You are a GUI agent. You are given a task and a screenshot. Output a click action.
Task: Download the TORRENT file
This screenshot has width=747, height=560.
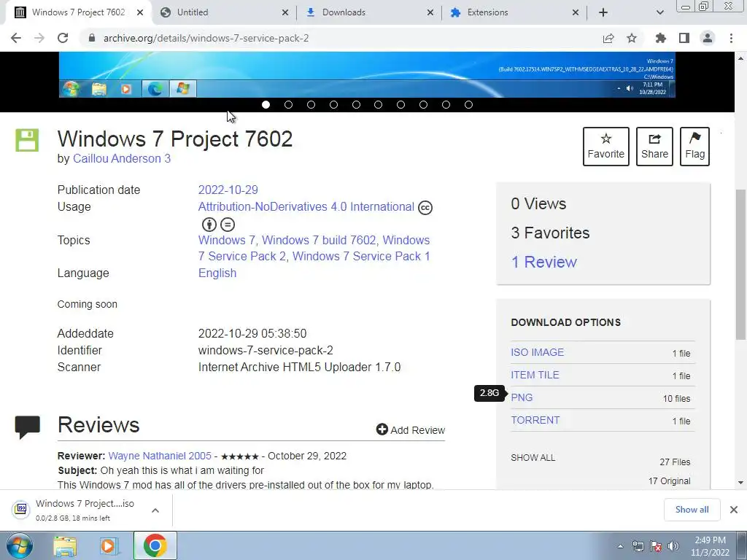pyautogui.click(x=535, y=421)
